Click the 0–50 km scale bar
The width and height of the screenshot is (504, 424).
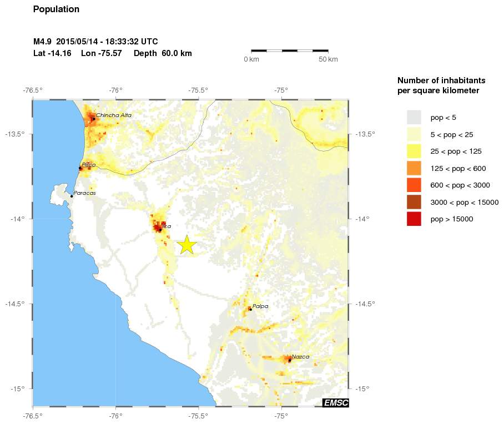point(289,51)
